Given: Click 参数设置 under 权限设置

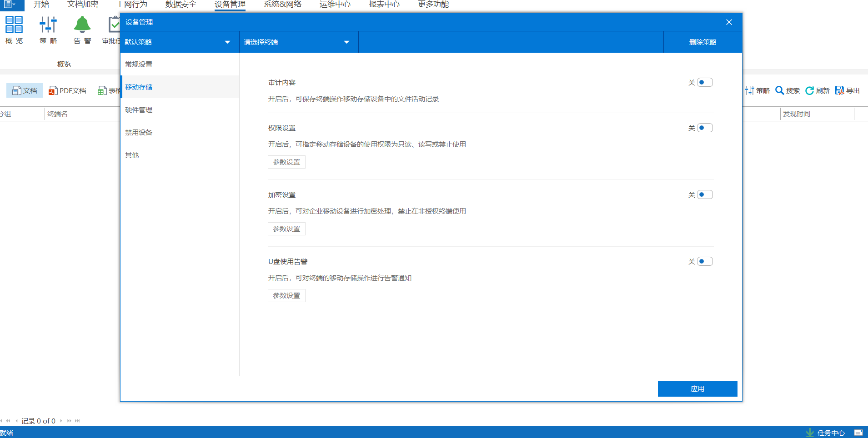Looking at the screenshot, I should pos(286,162).
